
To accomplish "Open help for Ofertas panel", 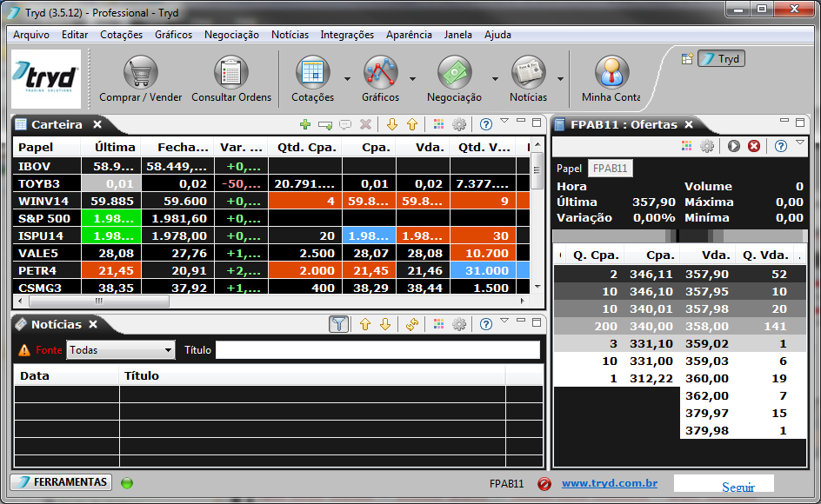I will tap(781, 146).
